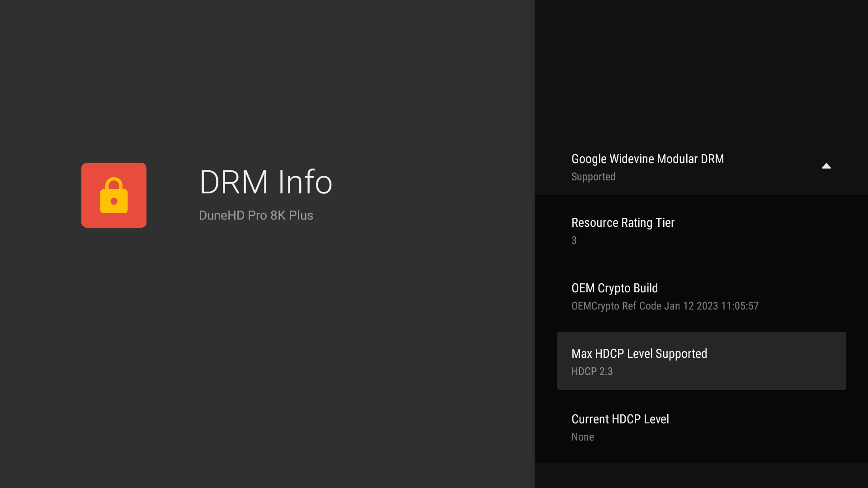Click the OEMCrypto Ref Code build date text

(665, 306)
